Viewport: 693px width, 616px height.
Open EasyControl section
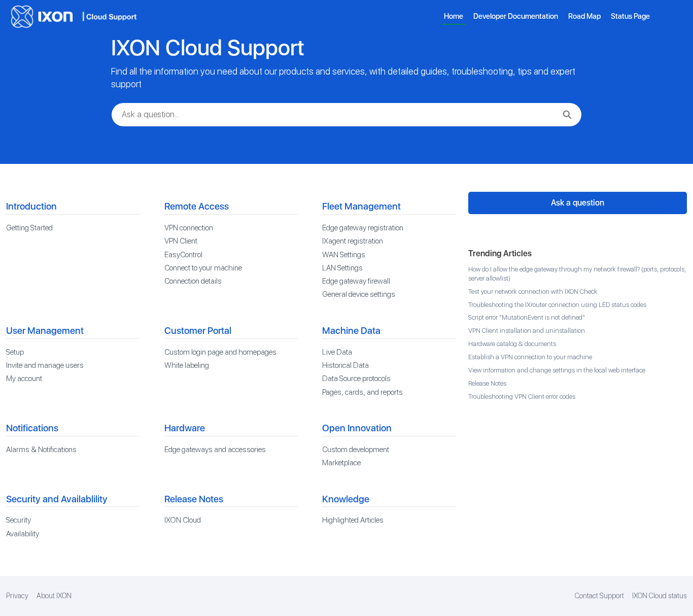click(x=183, y=255)
